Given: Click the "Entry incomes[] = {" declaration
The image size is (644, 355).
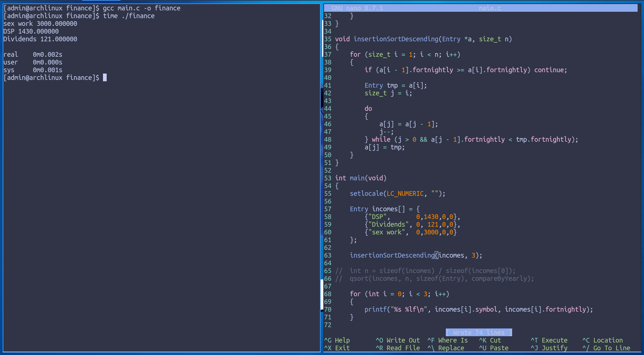Looking at the screenshot, I should point(385,209).
